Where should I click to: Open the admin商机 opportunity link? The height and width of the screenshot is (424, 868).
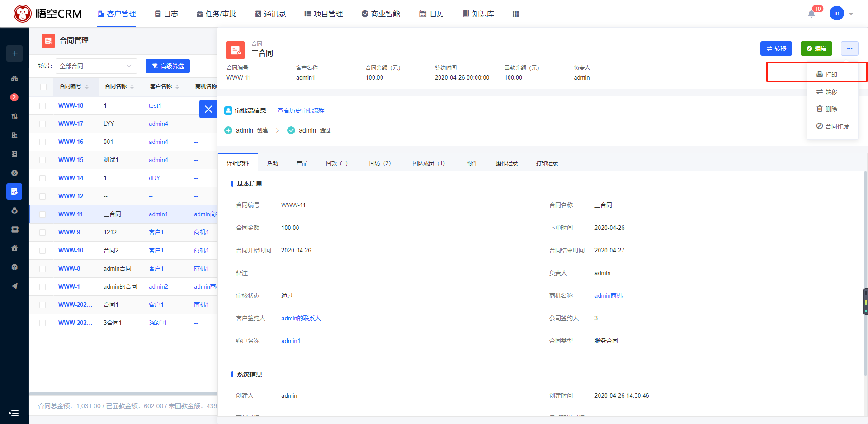point(608,296)
